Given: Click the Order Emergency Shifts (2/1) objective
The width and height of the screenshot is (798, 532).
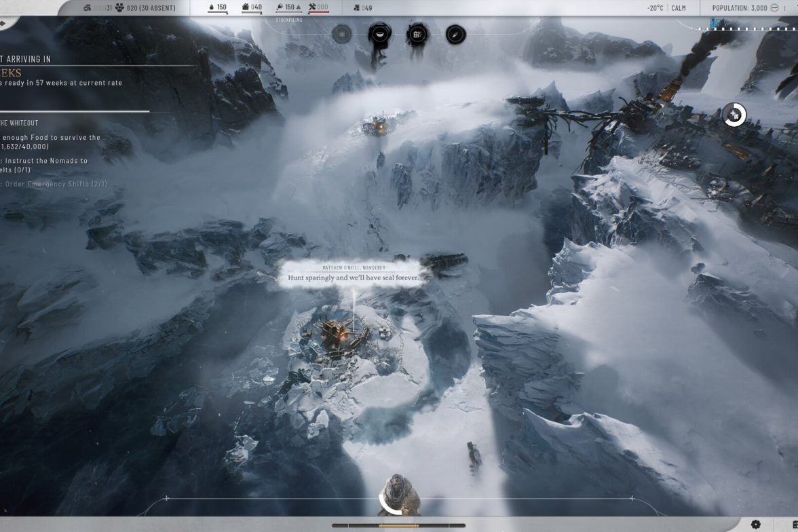Looking at the screenshot, I should [x=54, y=185].
